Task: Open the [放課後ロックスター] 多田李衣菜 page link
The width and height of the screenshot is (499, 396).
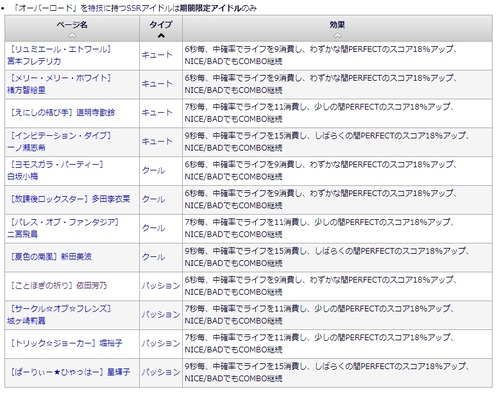Action: (x=70, y=199)
